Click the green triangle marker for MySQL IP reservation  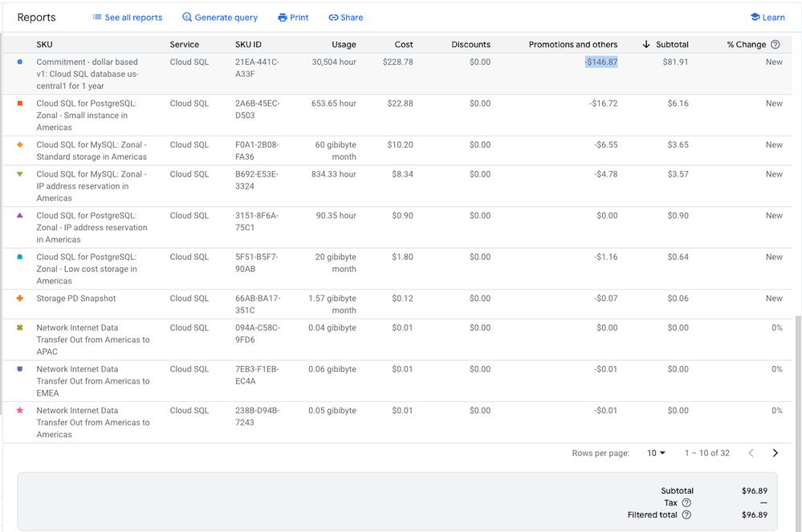[x=20, y=174]
